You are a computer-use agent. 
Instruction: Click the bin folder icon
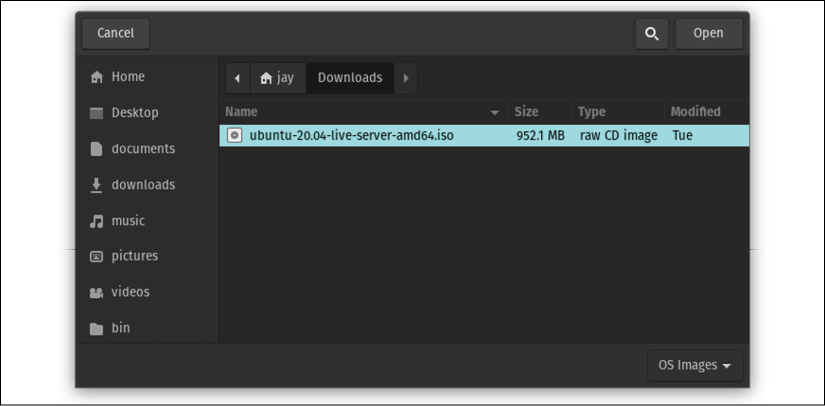tap(96, 329)
